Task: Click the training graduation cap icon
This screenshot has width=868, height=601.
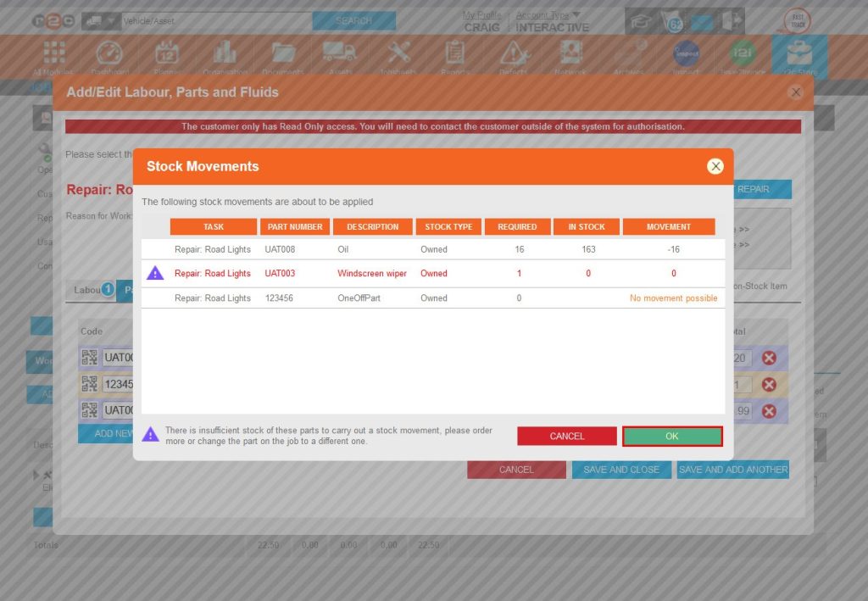Action: click(640, 21)
